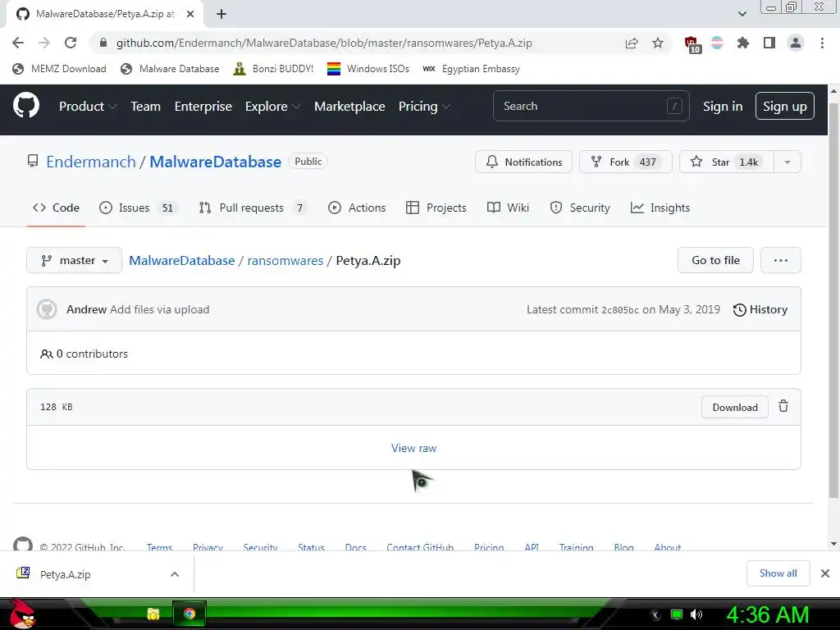840x630 pixels.
Task: Open Chrome three-dot menu
Action: pos(822,43)
